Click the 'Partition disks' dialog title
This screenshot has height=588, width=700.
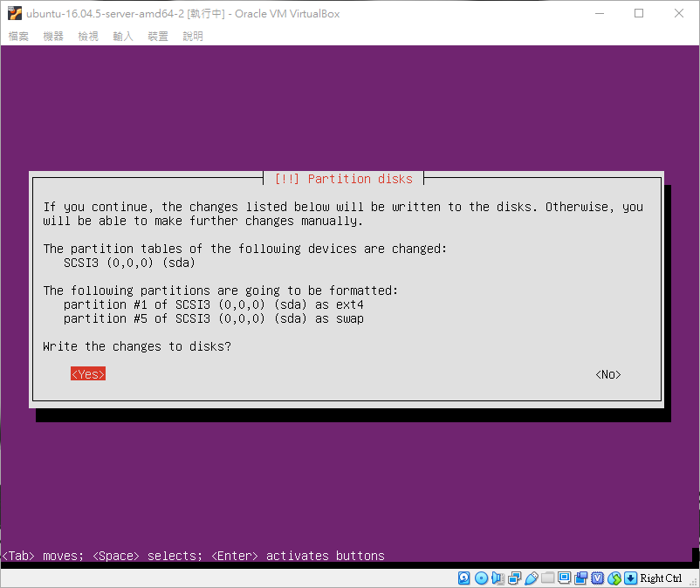(344, 179)
